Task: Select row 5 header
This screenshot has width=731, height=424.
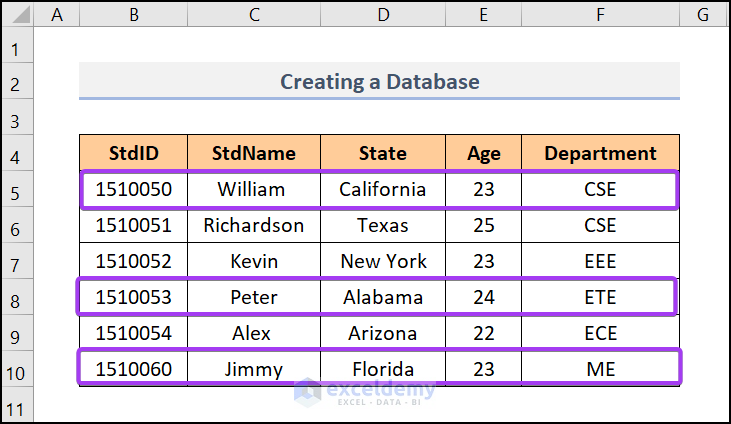Action: click(x=17, y=190)
